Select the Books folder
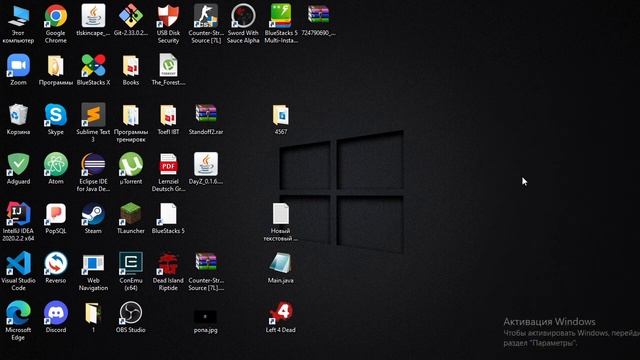Image resolution: width=640 pixels, height=360 pixels. (131, 65)
